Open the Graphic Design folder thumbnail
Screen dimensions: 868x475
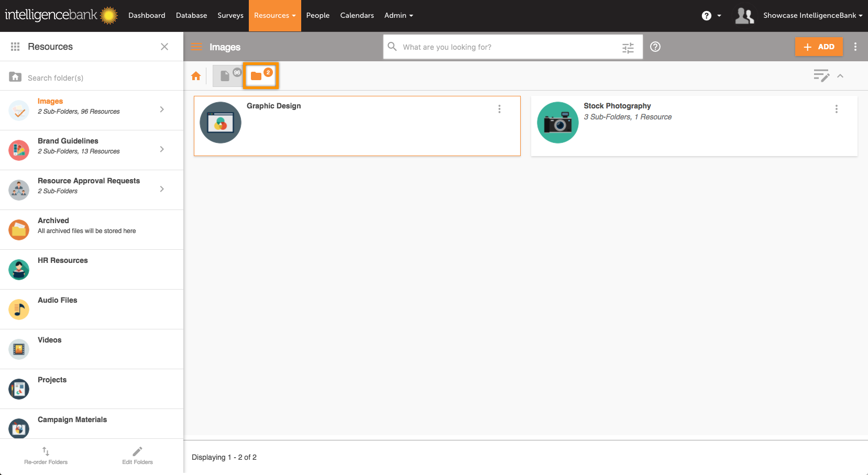[221, 123]
